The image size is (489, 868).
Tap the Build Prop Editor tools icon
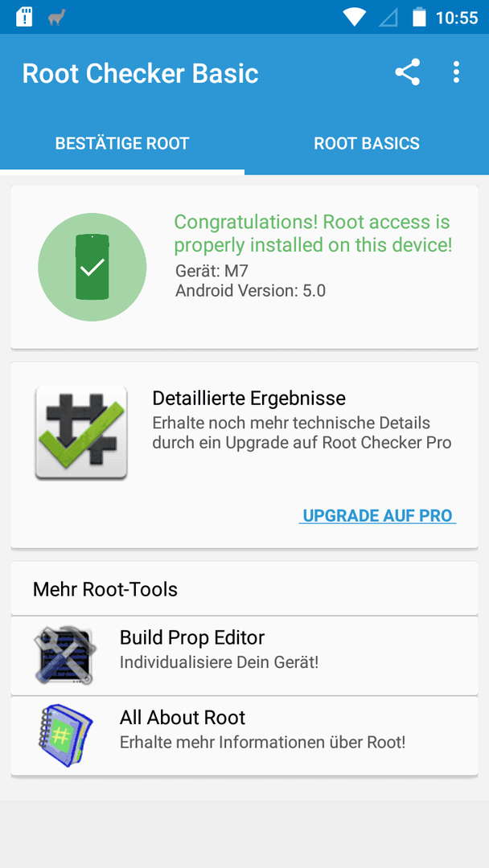pos(65,655)
